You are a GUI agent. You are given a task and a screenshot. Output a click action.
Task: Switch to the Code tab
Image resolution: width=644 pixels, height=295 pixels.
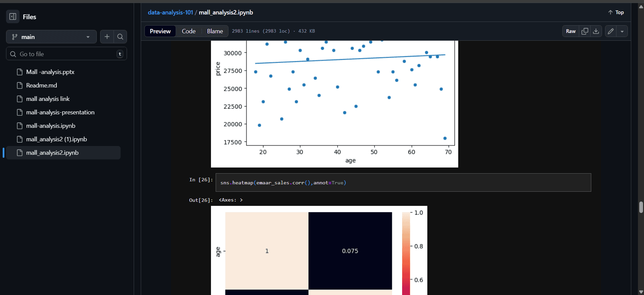(x=188, y=31)
